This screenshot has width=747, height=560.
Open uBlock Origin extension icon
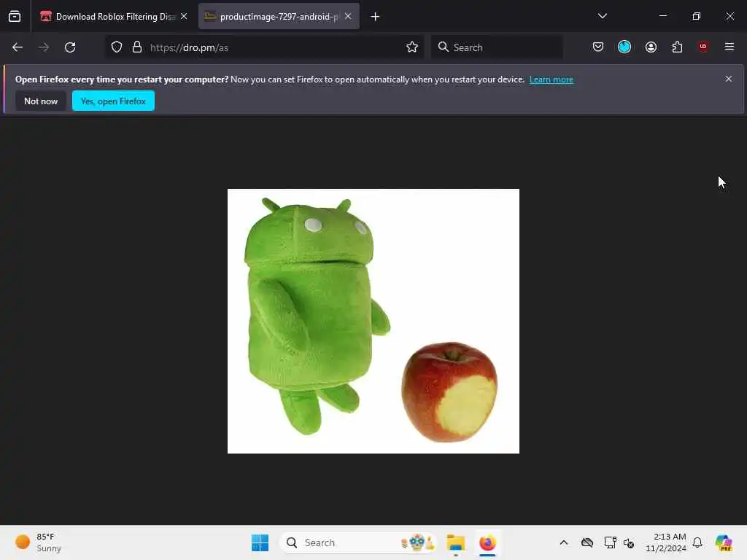(x=703, y=47)
